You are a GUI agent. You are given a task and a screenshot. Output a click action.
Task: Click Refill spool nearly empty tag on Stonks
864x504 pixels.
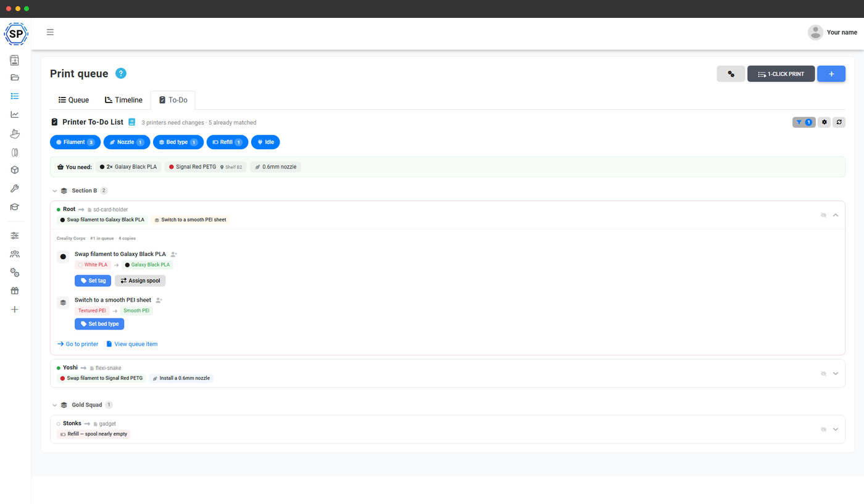94,434
